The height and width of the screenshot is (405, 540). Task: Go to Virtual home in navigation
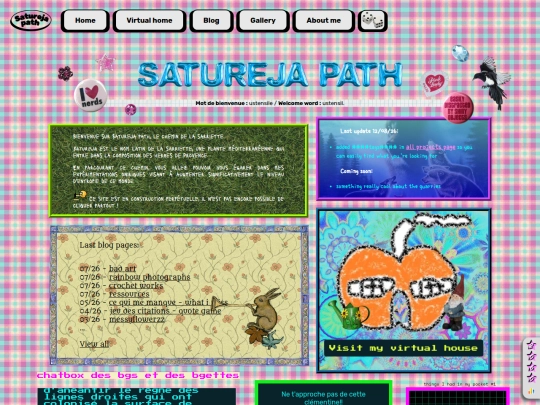point(149,21)
